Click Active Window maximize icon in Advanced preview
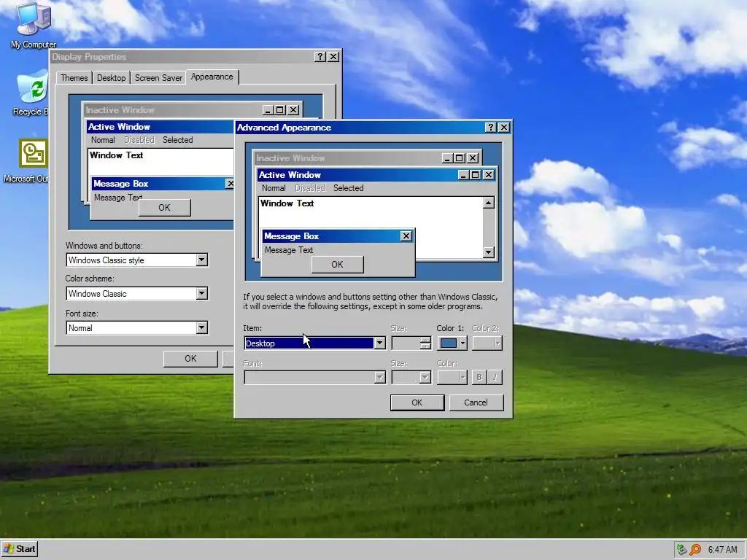 click(x=475, y=175)
